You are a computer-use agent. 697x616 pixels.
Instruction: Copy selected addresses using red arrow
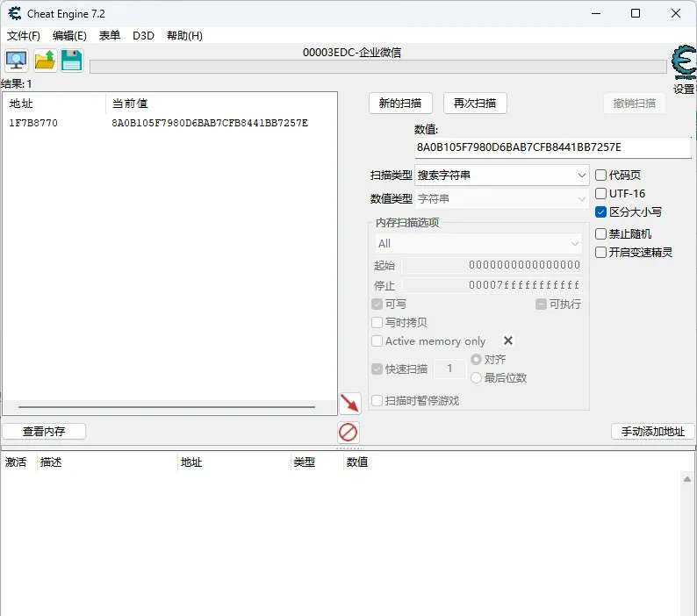[x=350, y=403]
